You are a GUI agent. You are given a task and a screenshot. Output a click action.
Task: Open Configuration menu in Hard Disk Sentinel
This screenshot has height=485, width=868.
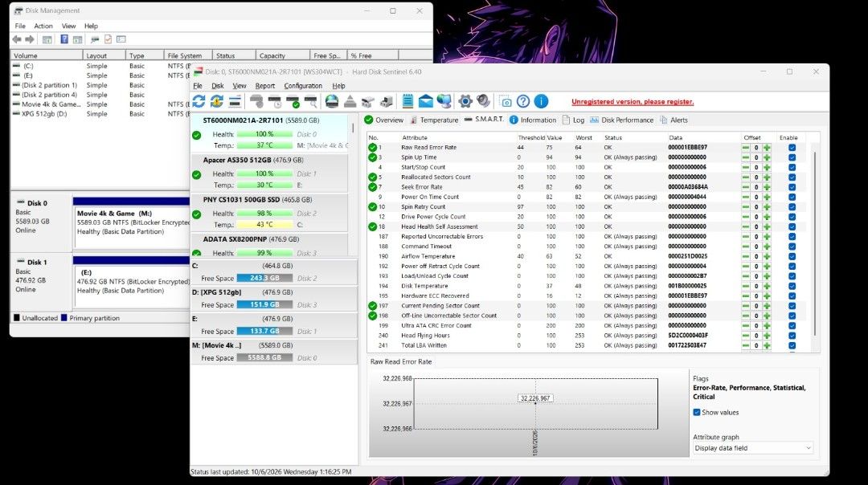coord(303,86)
